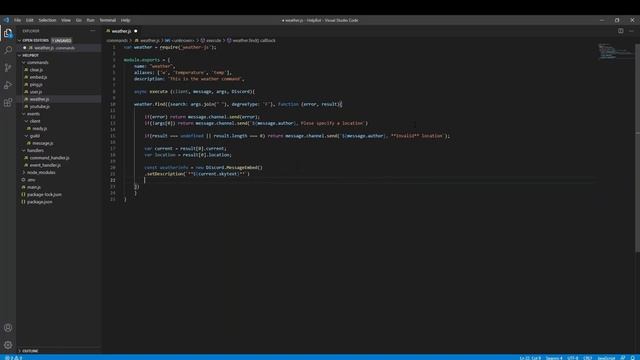This screenshot has width=640, height=360.
Task: Open package.json file
Action: pyautogui.click(x=39, y=202)
